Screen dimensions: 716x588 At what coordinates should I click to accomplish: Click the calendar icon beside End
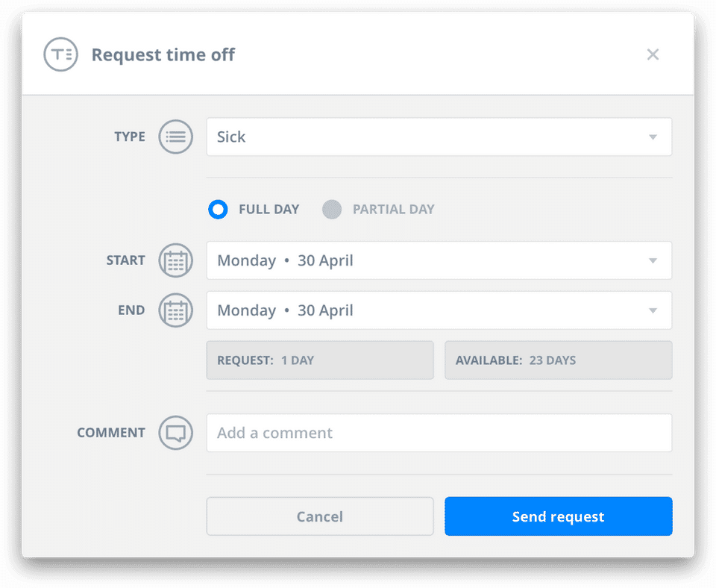176,310
